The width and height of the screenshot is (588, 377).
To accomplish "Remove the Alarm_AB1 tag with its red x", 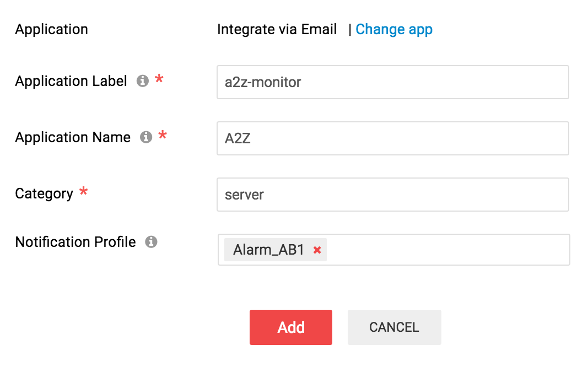I will (x=317, y=250).
